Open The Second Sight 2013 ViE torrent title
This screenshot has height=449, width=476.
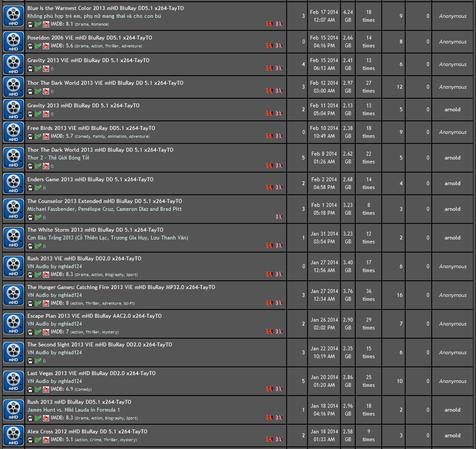[99, 345]
